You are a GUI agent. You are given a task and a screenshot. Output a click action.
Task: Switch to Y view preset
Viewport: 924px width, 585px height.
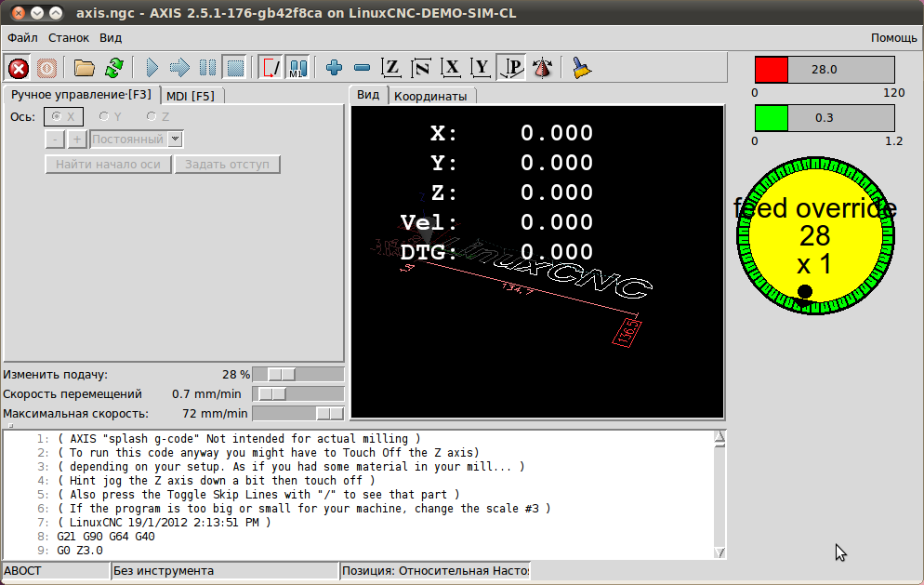pyautogui.click(x=482, y=69)
